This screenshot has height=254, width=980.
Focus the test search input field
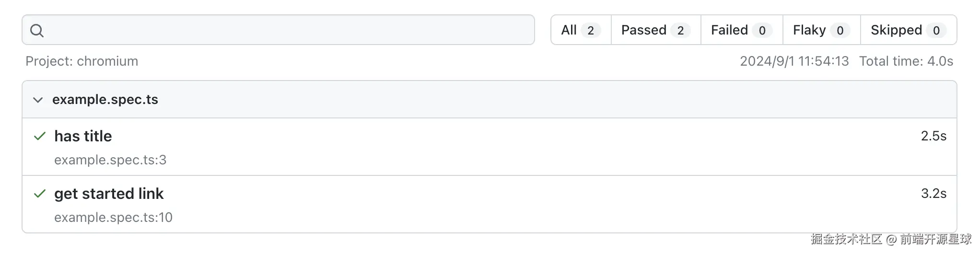(288, 30)
